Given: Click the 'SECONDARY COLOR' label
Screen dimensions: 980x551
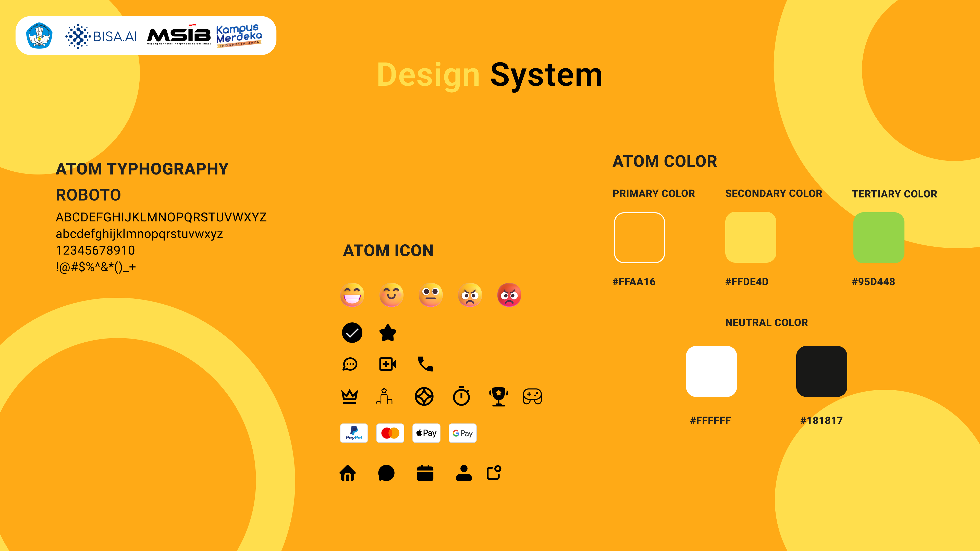Looking at the screenshot, I should (x=774, y=194).
